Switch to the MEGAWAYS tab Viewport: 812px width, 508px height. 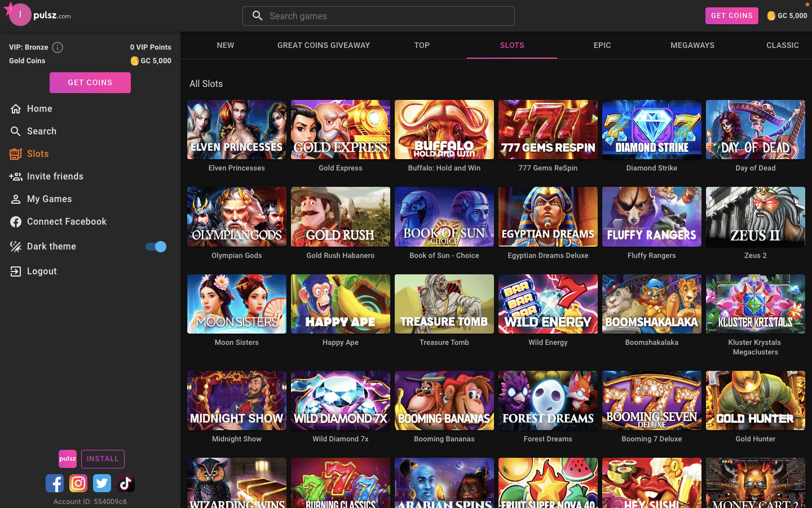click(692, 45)
